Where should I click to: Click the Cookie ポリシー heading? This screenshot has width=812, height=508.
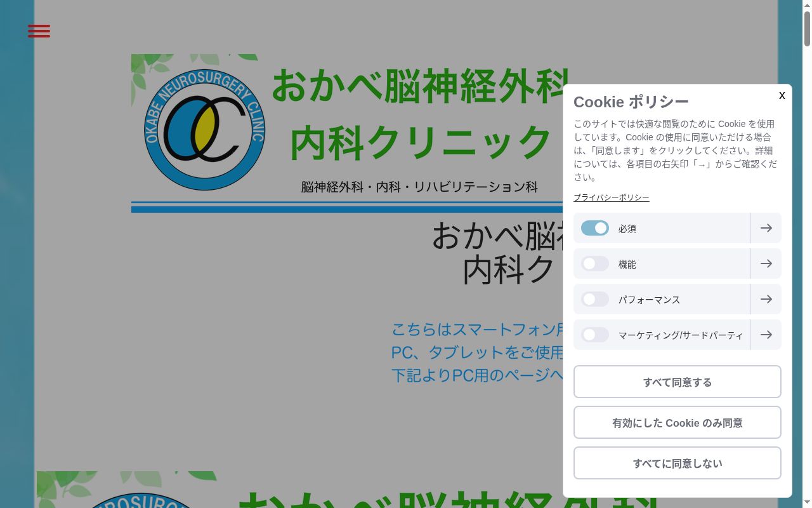click(x=631, y=102)
